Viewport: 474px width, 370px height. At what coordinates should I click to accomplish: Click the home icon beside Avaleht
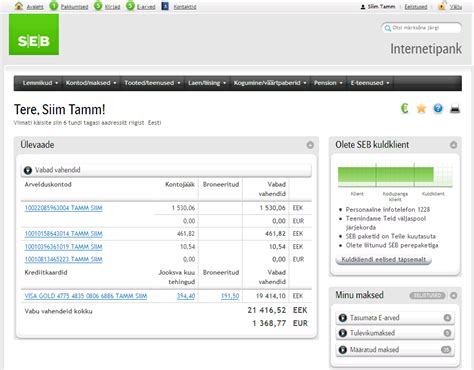point(19,6)
